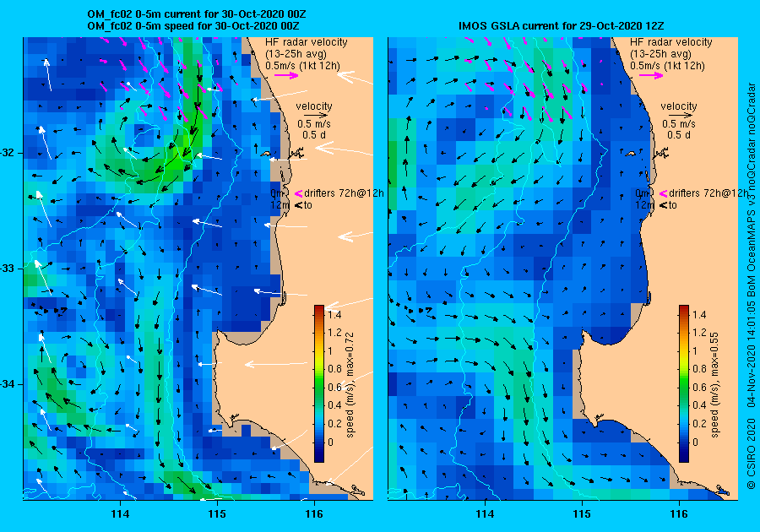760x532 pixels.
Task: Click the '115' longitude label under left map
Action: click(x=217, y=514)
